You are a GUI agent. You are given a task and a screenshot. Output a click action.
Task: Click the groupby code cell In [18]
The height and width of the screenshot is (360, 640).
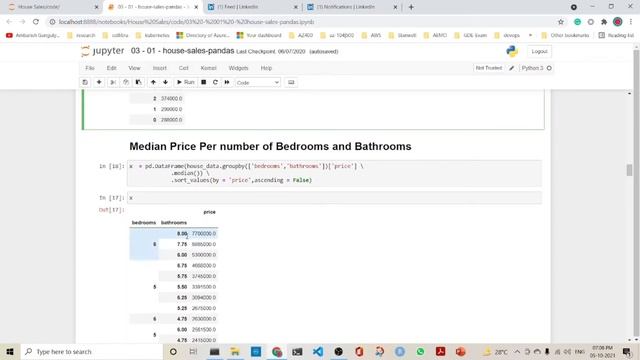coord(334,173)
